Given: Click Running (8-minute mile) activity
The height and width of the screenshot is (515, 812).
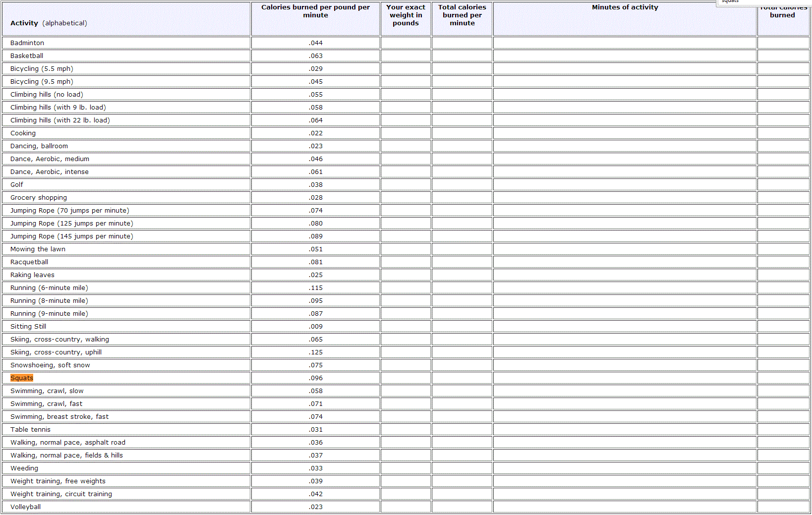Looking at the screenshot, I should (x=49, y=300).
